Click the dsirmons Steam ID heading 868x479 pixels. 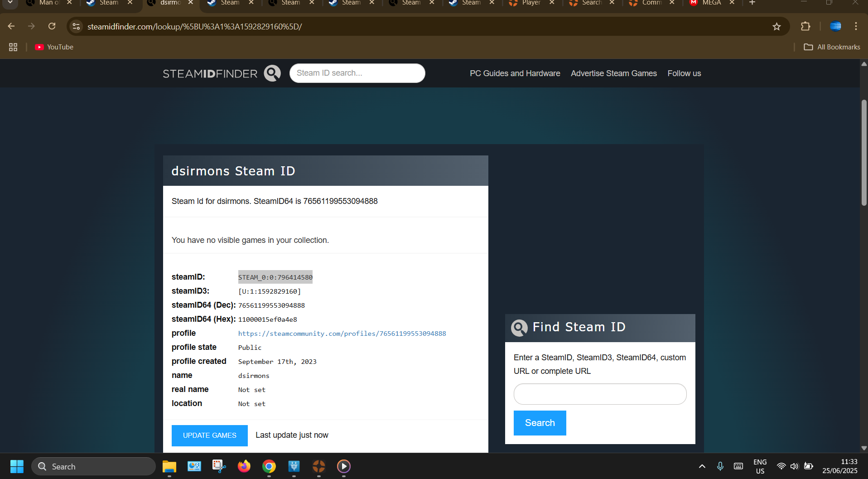click(233, 171)
